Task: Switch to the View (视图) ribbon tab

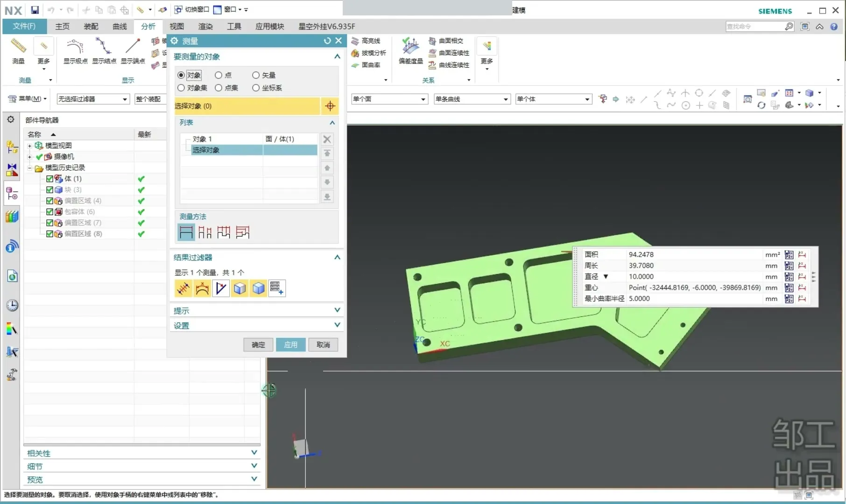Action: click(x=176, y=27)
